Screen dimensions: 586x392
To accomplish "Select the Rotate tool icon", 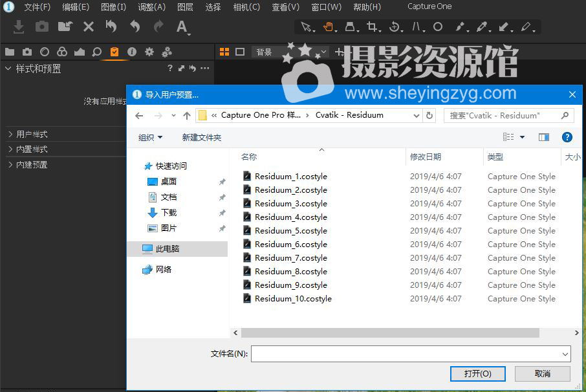I will pos(395,27).
